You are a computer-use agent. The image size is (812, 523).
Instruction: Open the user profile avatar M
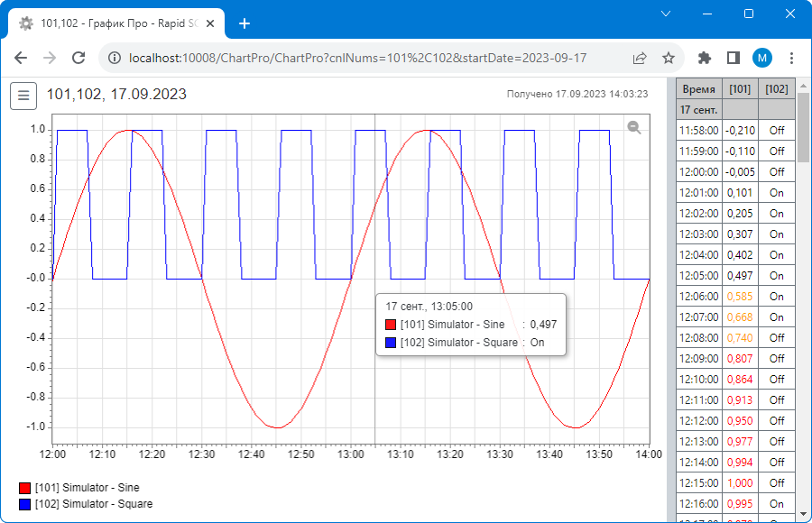(x=762, y=58)
